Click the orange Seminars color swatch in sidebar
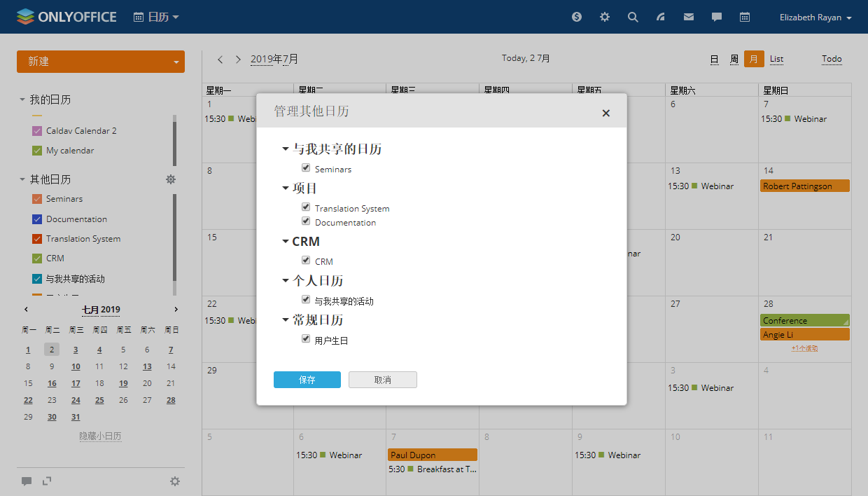The height and width of the screenshot is (496, 868). tap(37, 199)
